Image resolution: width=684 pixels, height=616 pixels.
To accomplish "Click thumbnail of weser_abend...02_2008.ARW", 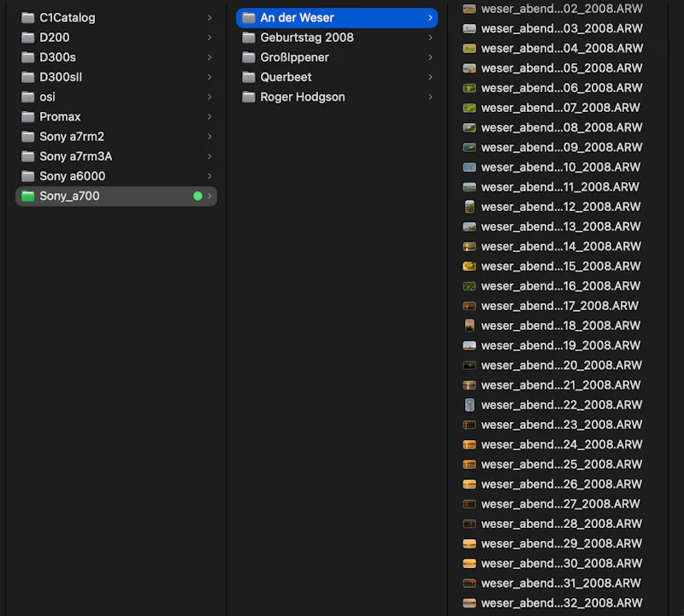I will [x=469, y=9].
